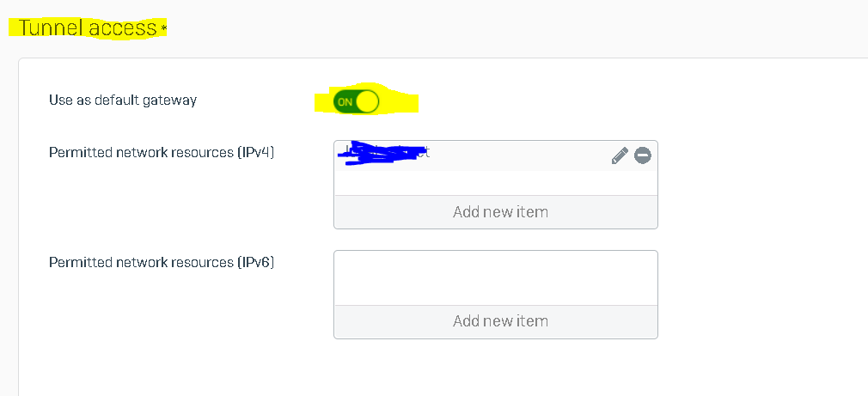Click the Permitted network resources (IPv6) label
The image size is (868, 396).
162,262
